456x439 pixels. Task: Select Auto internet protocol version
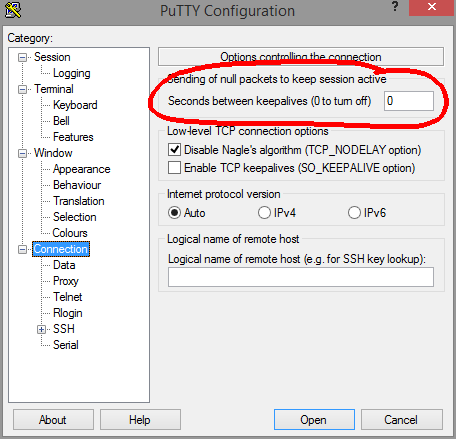coord(174,213)
